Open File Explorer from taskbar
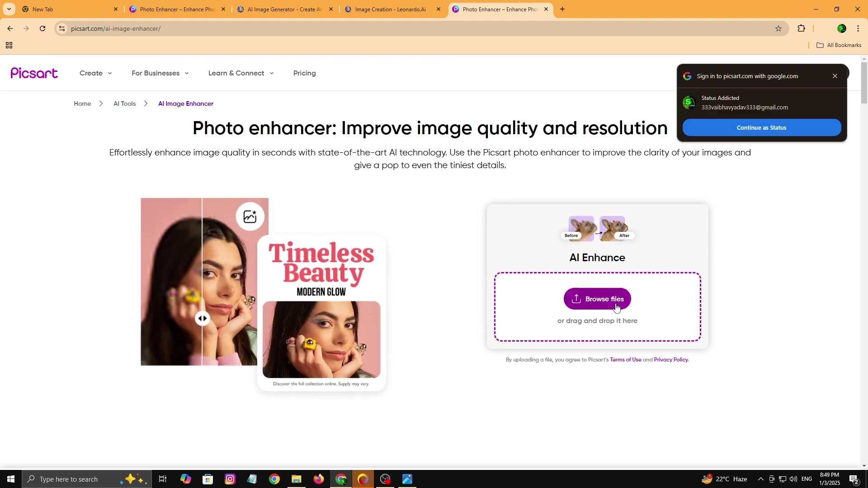868x488 pixels. pyautogui.click(x=297, y=479)
